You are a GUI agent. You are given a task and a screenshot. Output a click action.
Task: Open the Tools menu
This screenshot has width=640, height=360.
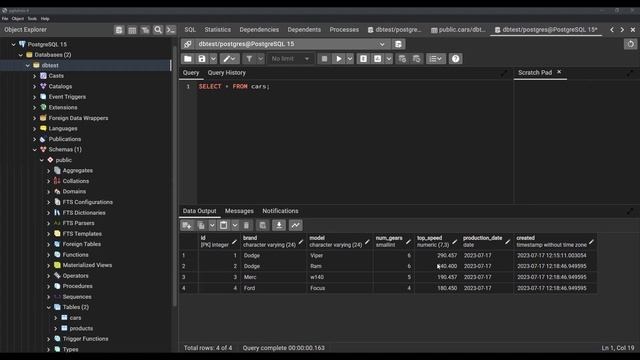32,19
